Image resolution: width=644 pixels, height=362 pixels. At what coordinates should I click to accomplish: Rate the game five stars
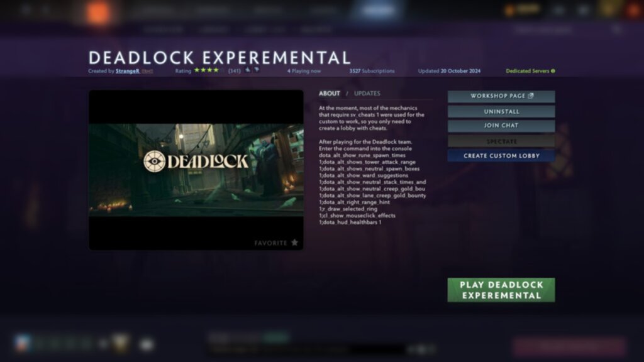click(223, 70)
